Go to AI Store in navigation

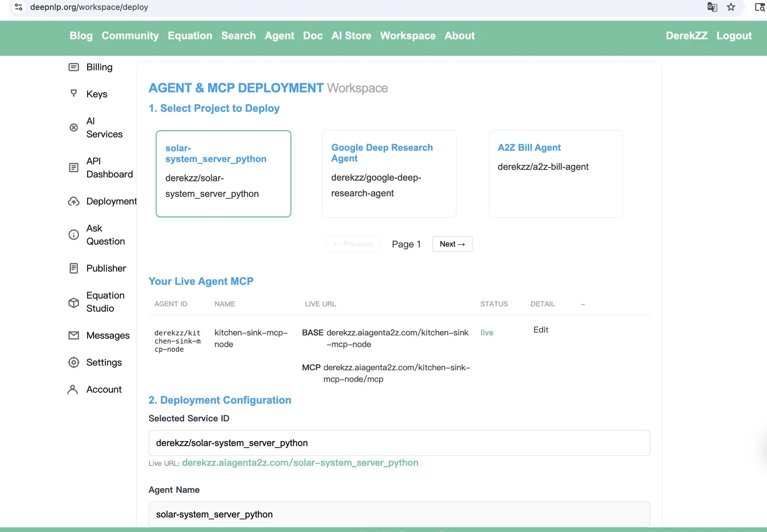[351, 36]
